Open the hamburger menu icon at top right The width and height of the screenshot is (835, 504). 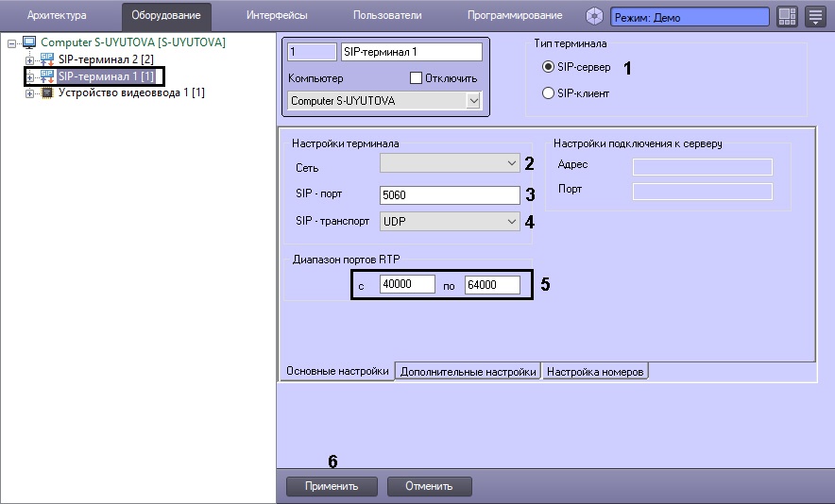click(815, 17)
